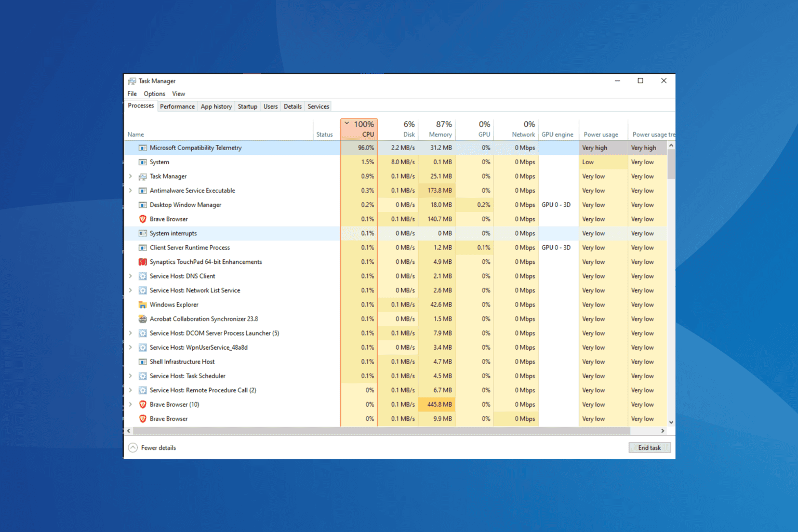The width and height of the screenshot is (798, 532).
Task: Expand Service Host: WpnUserService_48a8d
Action: (x=130, y=348)
